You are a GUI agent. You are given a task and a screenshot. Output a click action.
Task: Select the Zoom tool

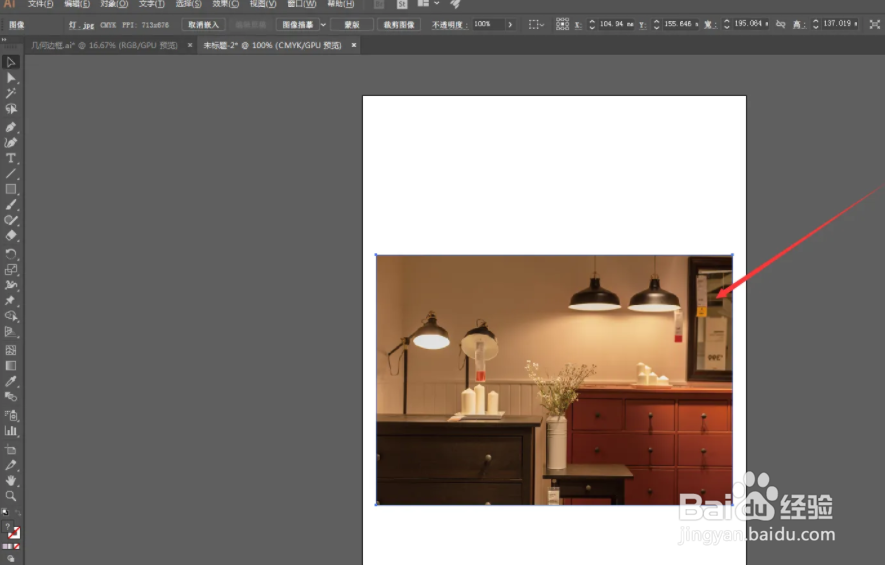11,496
